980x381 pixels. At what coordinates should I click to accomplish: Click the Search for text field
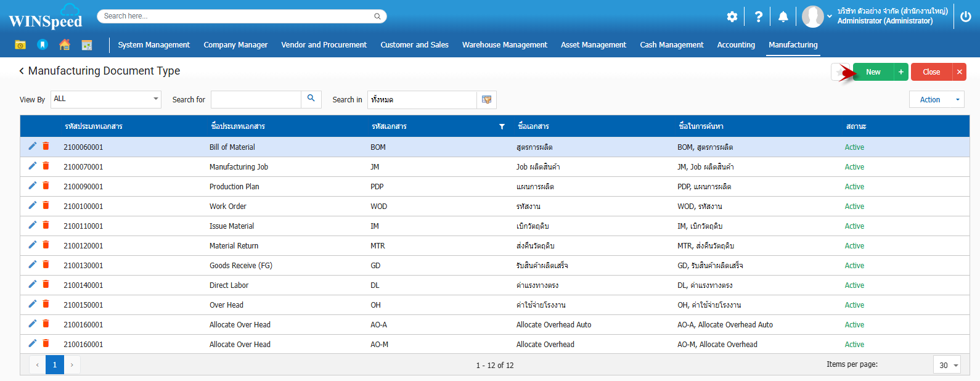tap(256, 99)
